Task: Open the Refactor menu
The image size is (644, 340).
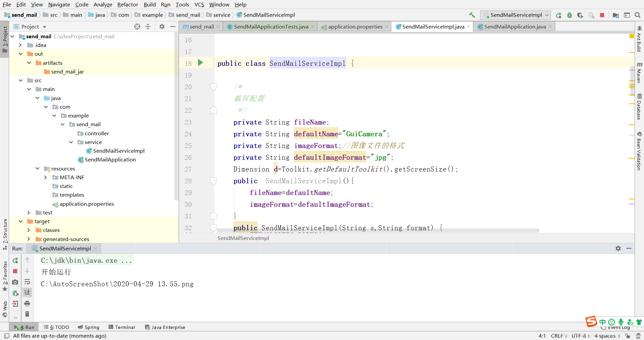Action: coord(127,4)
